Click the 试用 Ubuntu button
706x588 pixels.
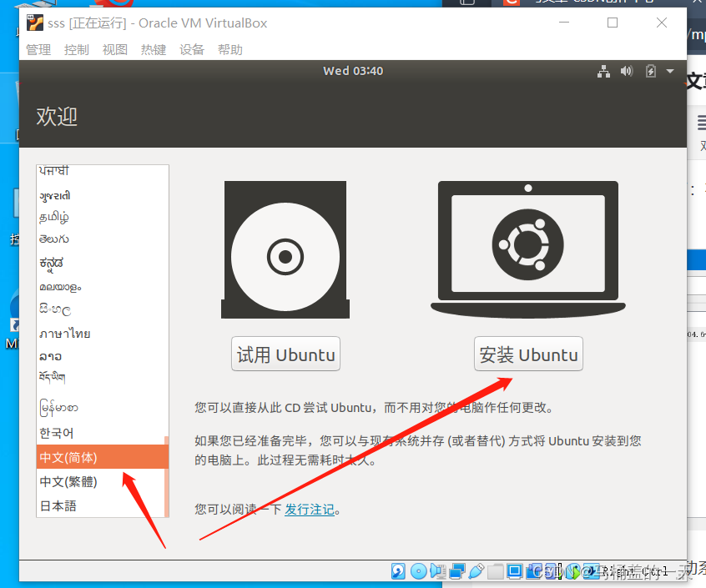pos(285,354)
